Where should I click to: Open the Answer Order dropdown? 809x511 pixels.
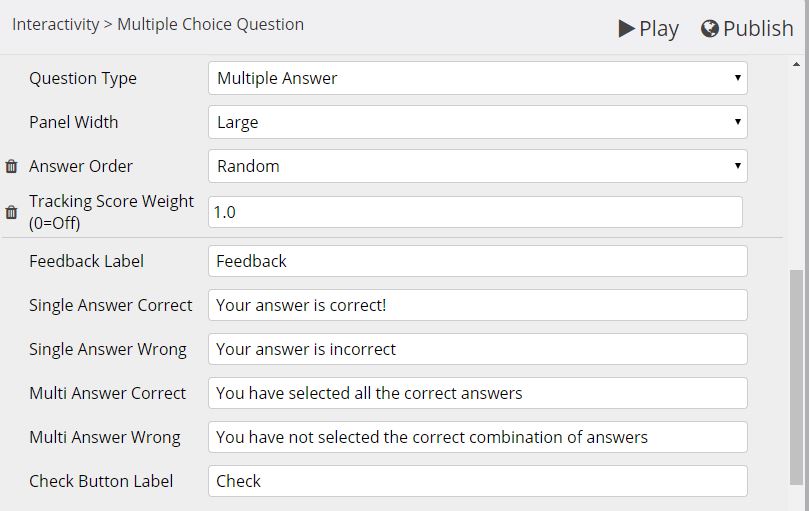click(478, 166)
